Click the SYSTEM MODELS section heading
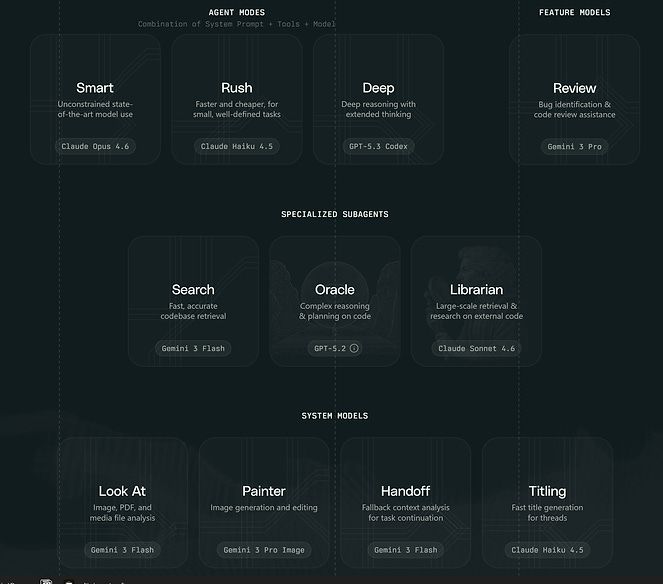The width and height of the screenshot is (663, 584). point(335,416)
